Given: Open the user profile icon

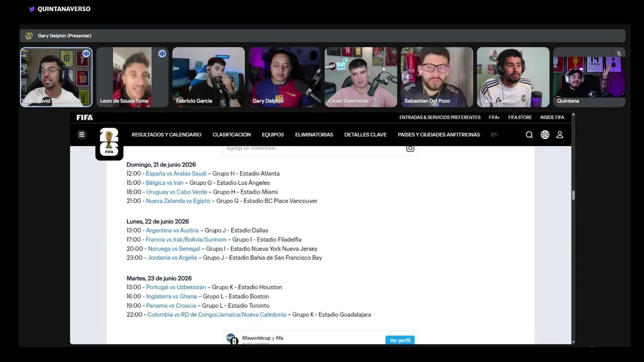Looking at the screenshot, I should pyautogui.click(x=559, y=135).
